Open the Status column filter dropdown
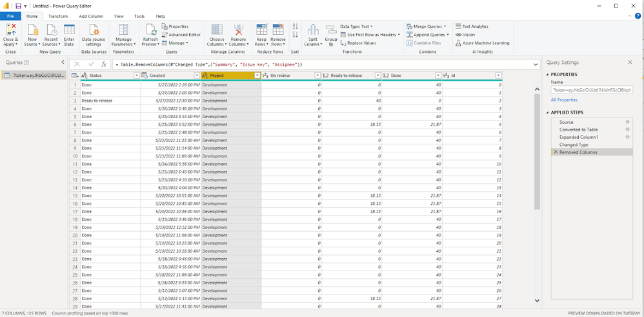This screenshot has width=644, height=317. coord(136,76)
